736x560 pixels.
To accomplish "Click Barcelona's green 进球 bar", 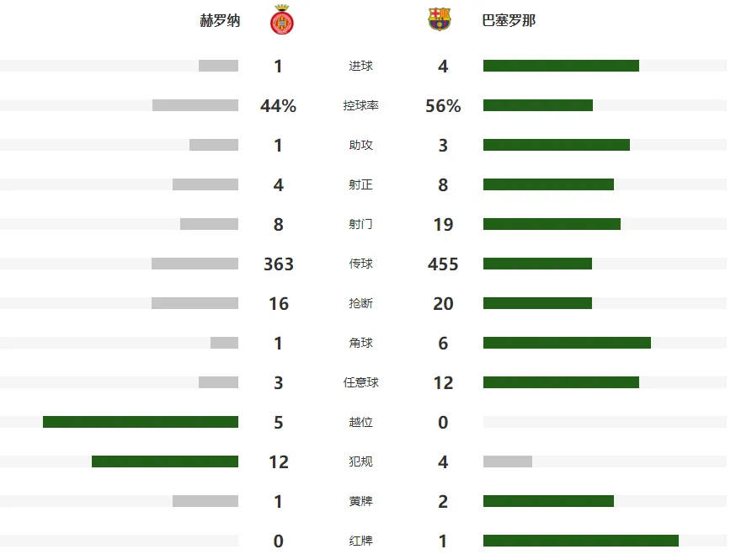I will [561, 66].
